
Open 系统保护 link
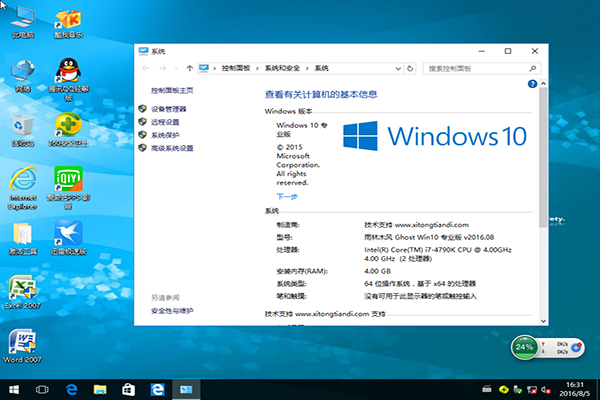coord(165,135)
